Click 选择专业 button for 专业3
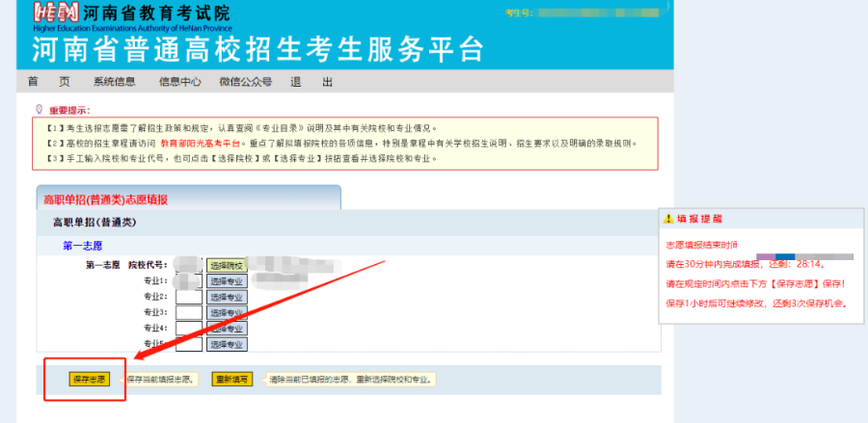The image size is (868, 423). point(227,312)
